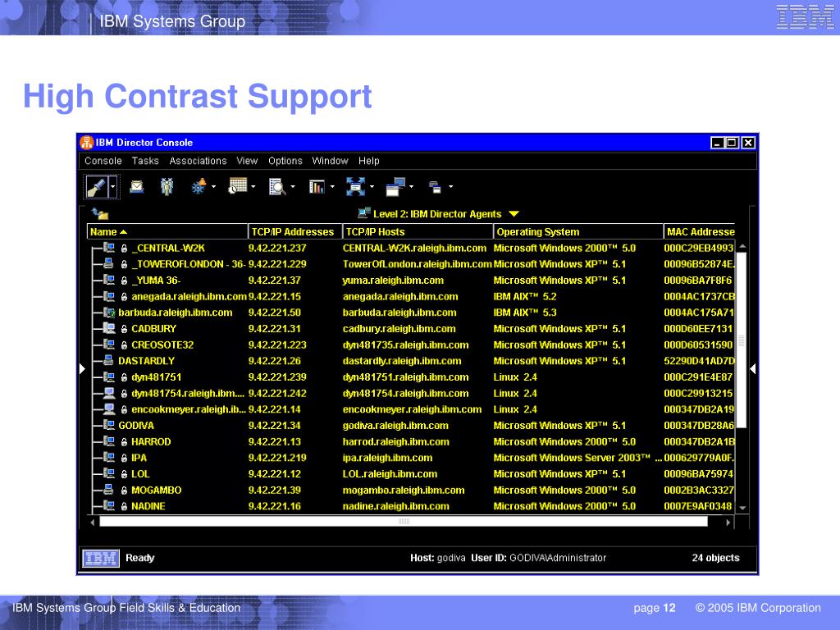Viewport: 840px width, 630px height.
Task: Open dropdown arrow beside Inventory icon
Action: 293,186
